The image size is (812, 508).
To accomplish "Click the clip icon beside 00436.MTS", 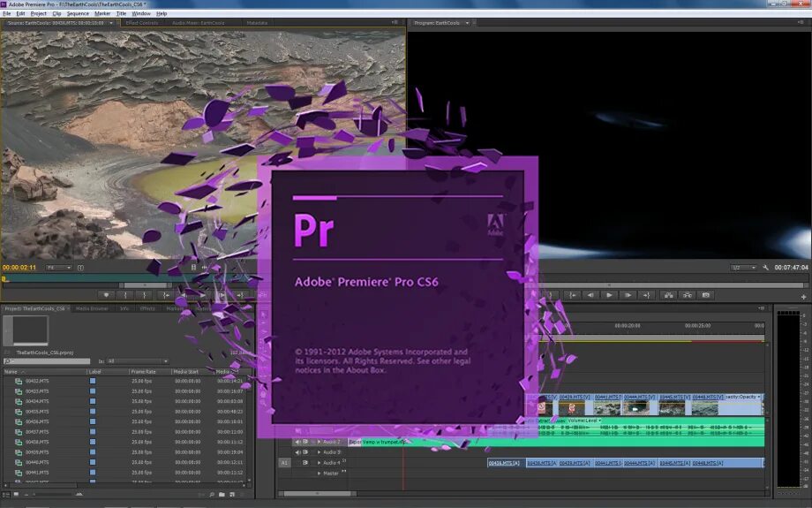I will [x=19, y=421].
